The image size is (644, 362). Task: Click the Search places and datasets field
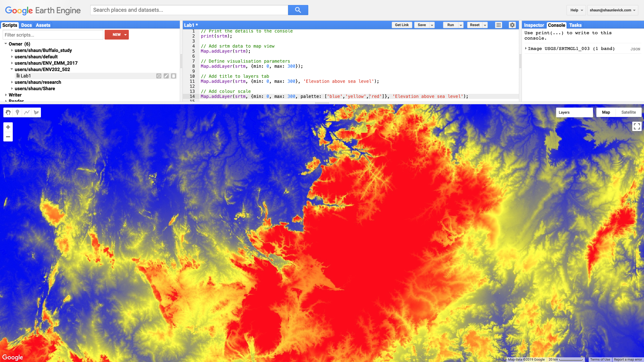(189, 10)
